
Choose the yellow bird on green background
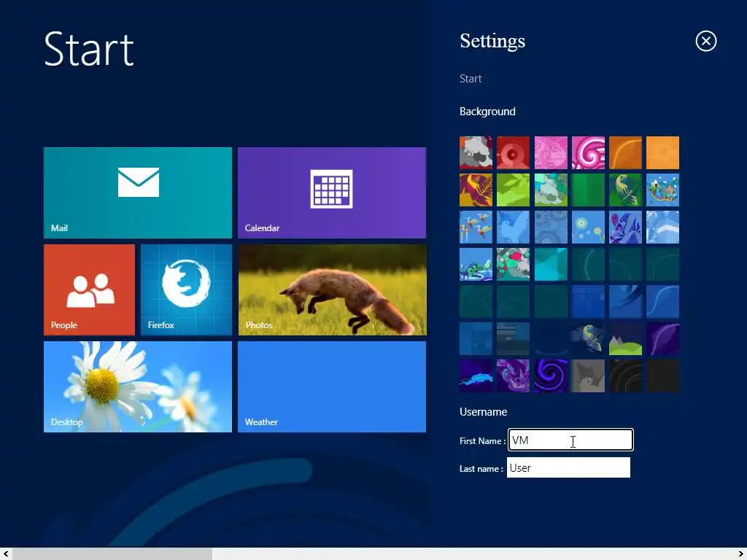click(x=625, y=190)
